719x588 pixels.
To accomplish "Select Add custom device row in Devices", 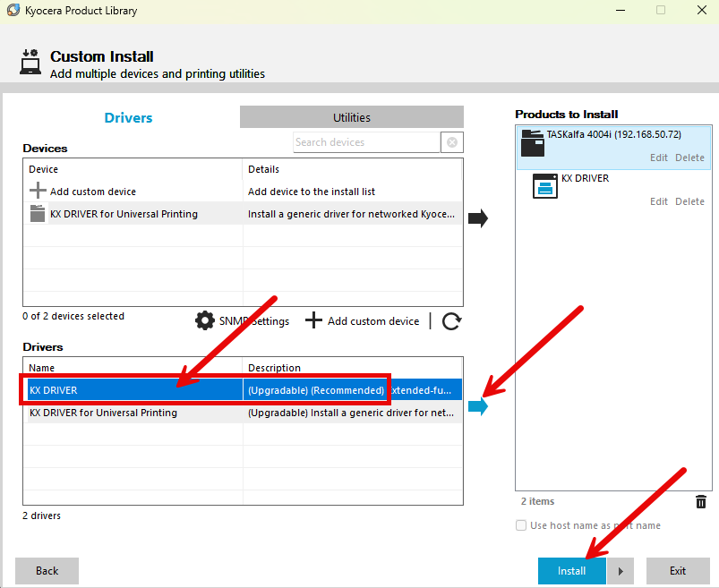I will [x=243, y=192].
